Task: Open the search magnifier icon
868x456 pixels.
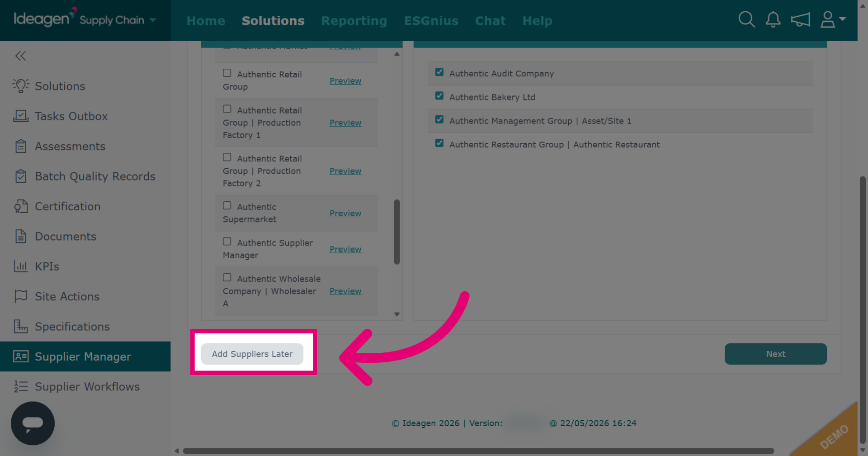Action: pyautogui.click(x=746, y=19)
